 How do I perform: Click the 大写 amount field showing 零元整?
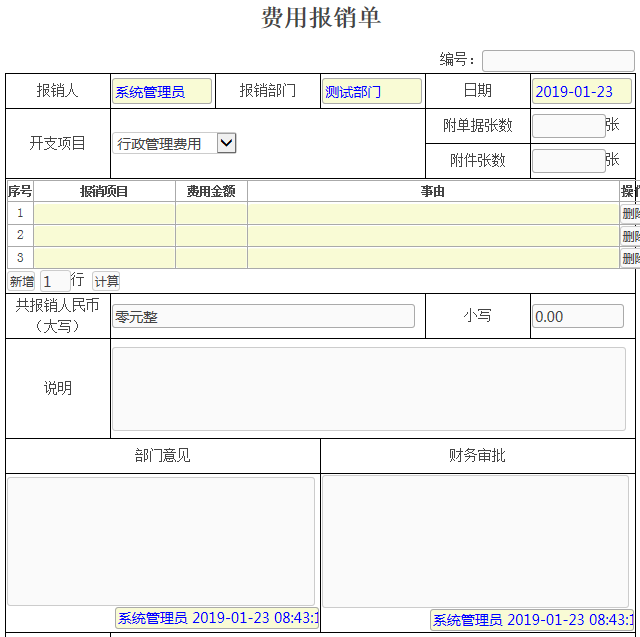(263, 316)
